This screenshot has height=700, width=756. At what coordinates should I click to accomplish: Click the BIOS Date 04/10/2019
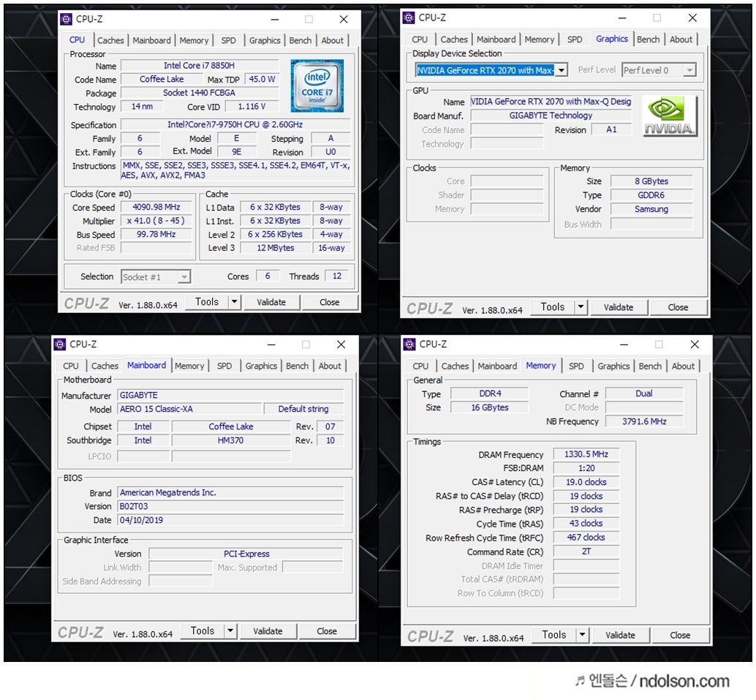pyautogui.click(x=231, y=521)
